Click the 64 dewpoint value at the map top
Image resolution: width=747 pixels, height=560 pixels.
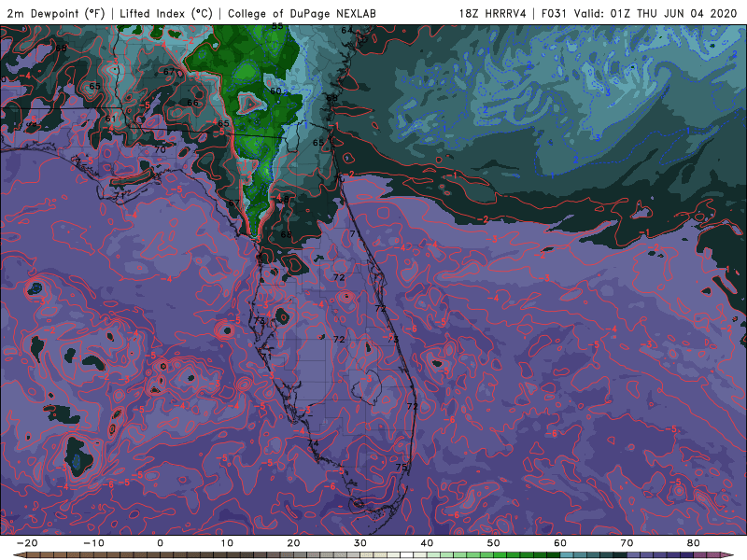pyautogui.click(x=346, y=30)
